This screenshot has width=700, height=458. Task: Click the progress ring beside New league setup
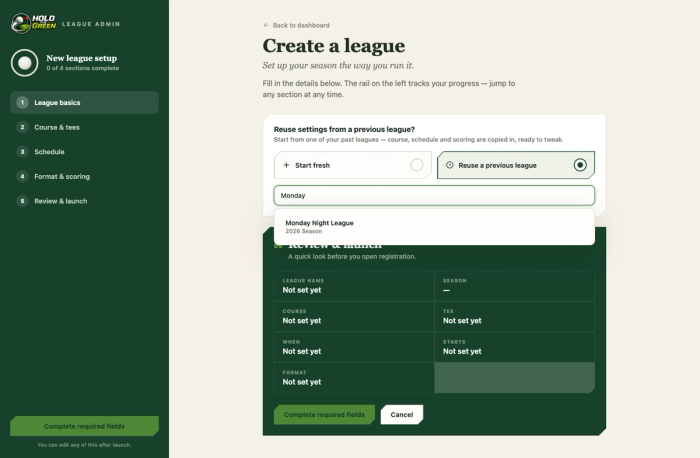[25, 63]
